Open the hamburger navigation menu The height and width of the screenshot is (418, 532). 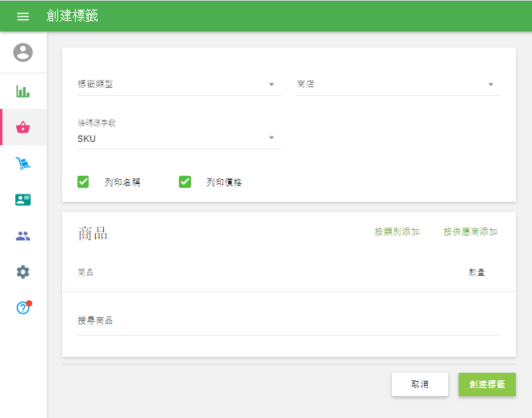[x=23, y=16]
